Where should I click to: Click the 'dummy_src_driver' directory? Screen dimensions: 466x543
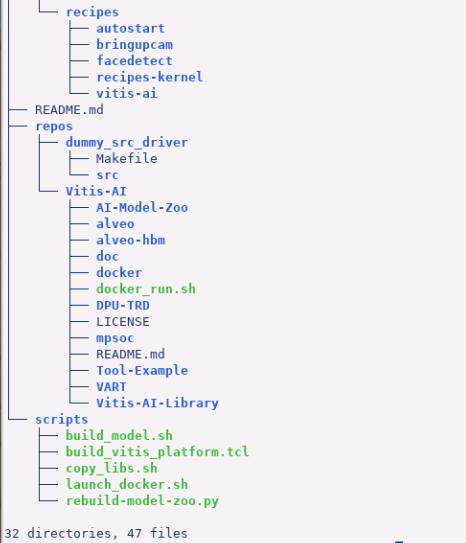click(x=127, y=142)
